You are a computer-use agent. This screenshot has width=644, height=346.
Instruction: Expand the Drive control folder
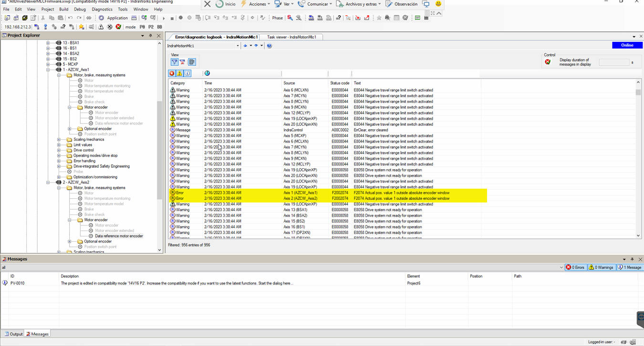pyautogui.click(x=59, y=150)
